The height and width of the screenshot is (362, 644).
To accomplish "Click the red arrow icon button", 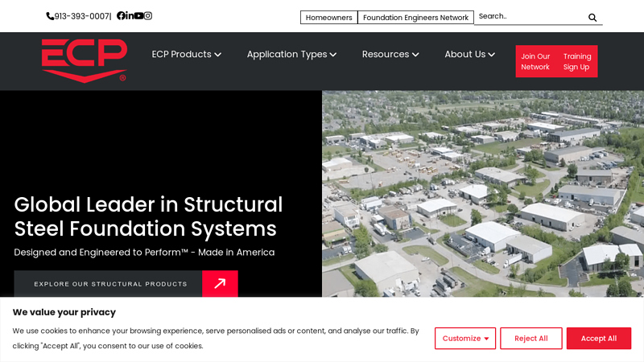I will click(220, 284).
